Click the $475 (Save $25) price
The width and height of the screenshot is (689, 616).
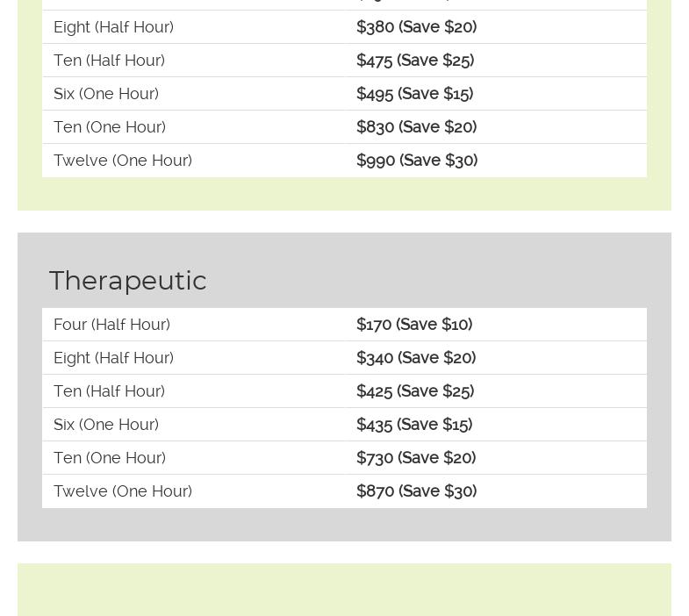coord(415,61)
